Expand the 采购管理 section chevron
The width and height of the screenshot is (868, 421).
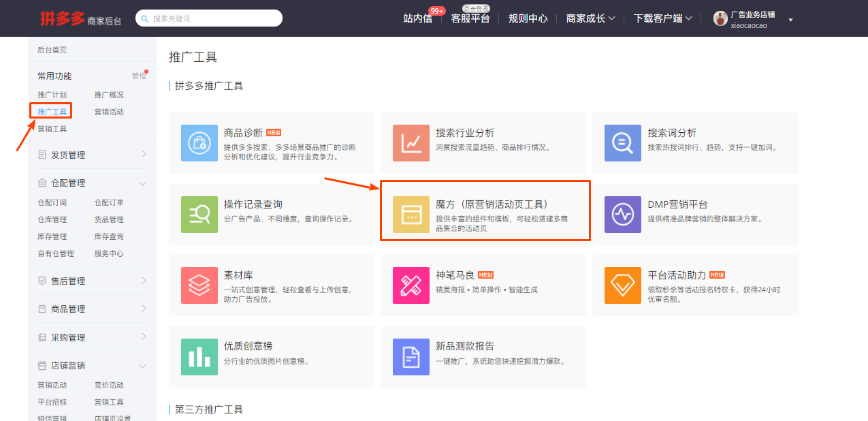point(144,337)
